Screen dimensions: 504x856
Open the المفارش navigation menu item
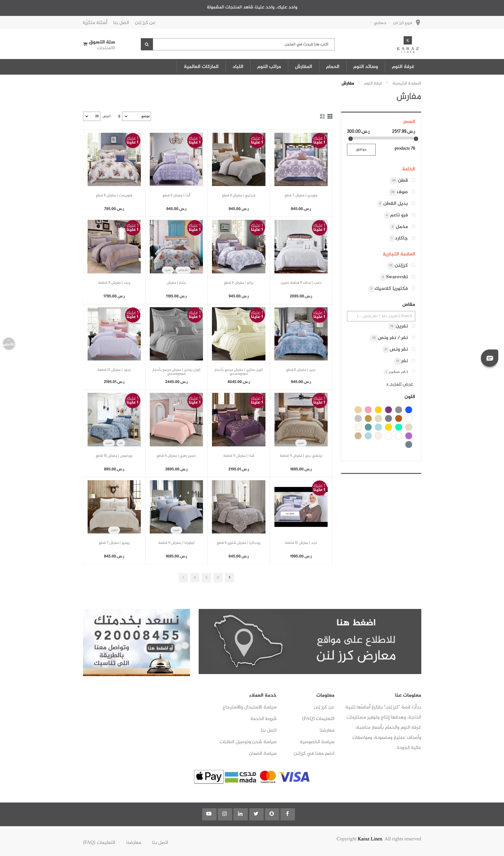303,67
